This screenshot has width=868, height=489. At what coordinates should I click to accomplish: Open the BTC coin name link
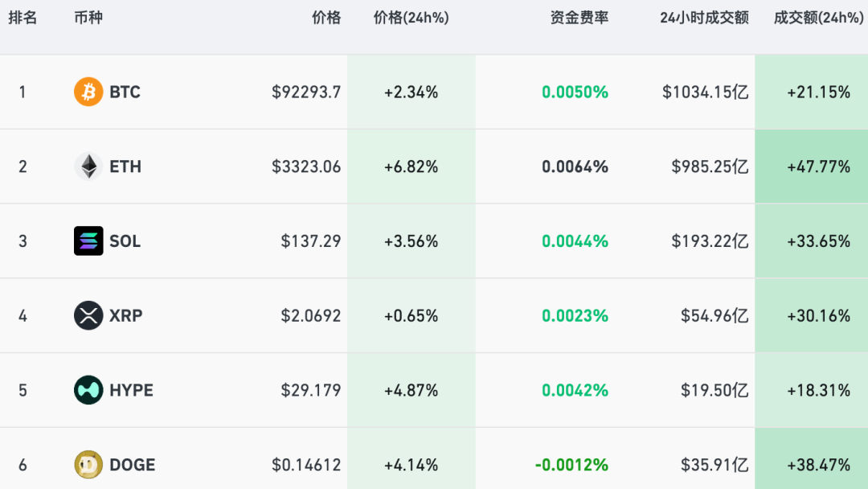tap(125, 92)
